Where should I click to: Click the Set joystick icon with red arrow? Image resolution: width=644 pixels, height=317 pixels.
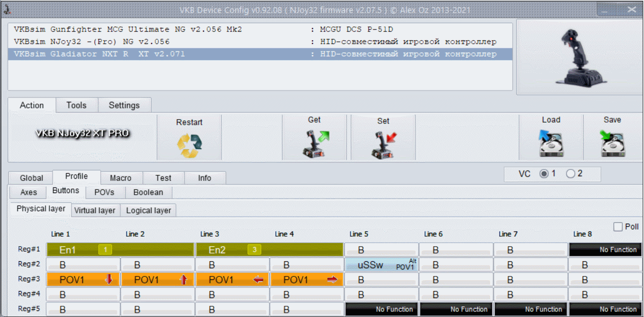click(384, 144)
